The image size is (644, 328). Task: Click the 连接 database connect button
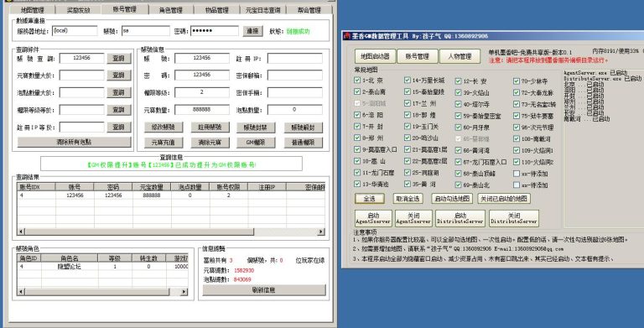coord(252,31)
